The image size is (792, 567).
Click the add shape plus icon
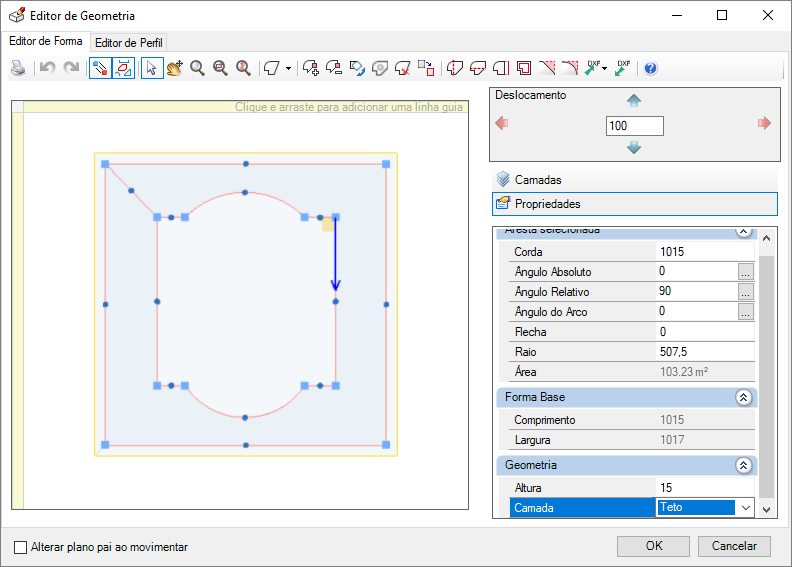pos(310,68)
